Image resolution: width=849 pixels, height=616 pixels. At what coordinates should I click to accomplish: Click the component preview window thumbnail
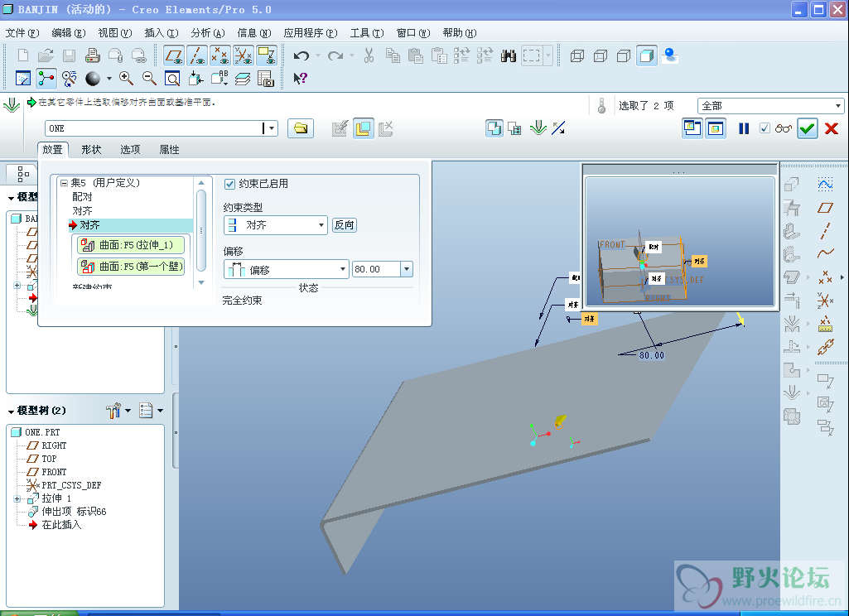(x=680, y=242)
